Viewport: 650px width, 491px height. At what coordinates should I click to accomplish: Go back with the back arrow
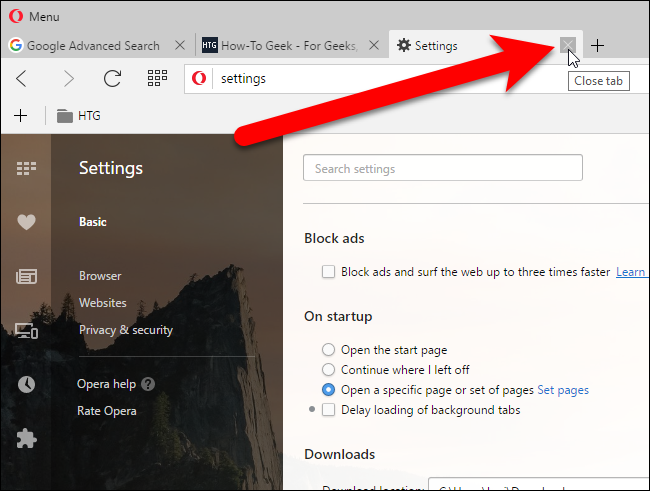click(x=22, y=78)
